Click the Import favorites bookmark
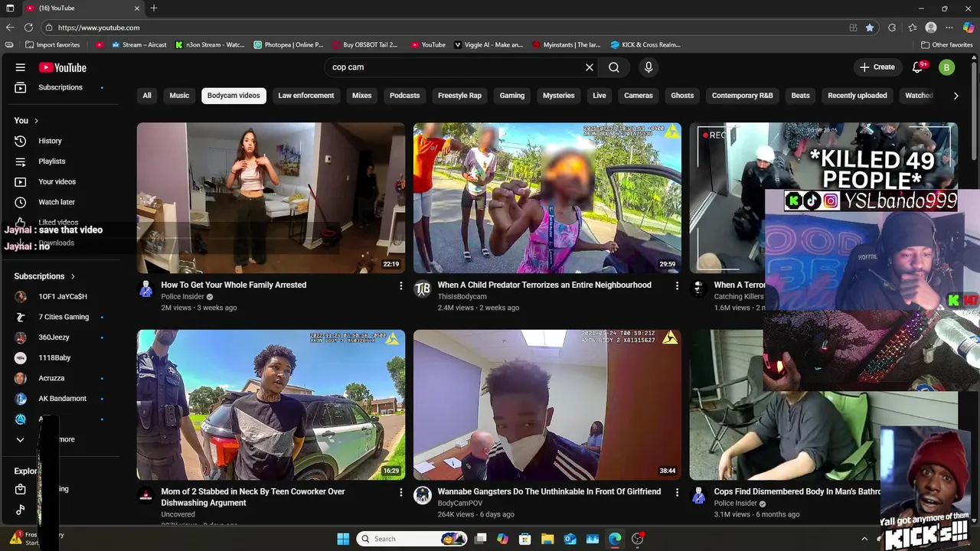 [52, 44]
